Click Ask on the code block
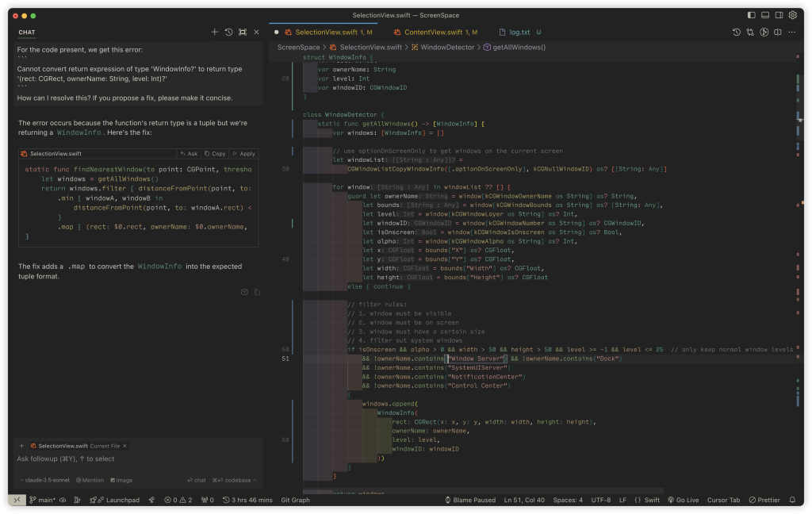The image size is (812, 514). [x=189, y=154]
